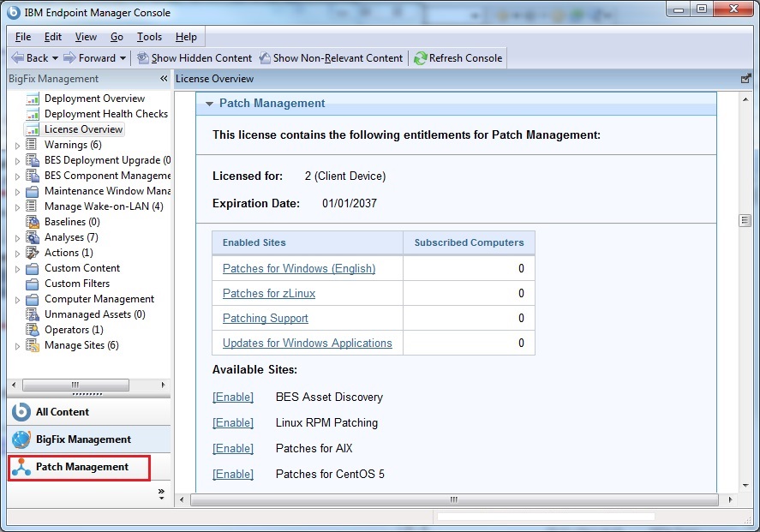Open the Patches for zLinux link
760x532 pixels.
point(269,293)
